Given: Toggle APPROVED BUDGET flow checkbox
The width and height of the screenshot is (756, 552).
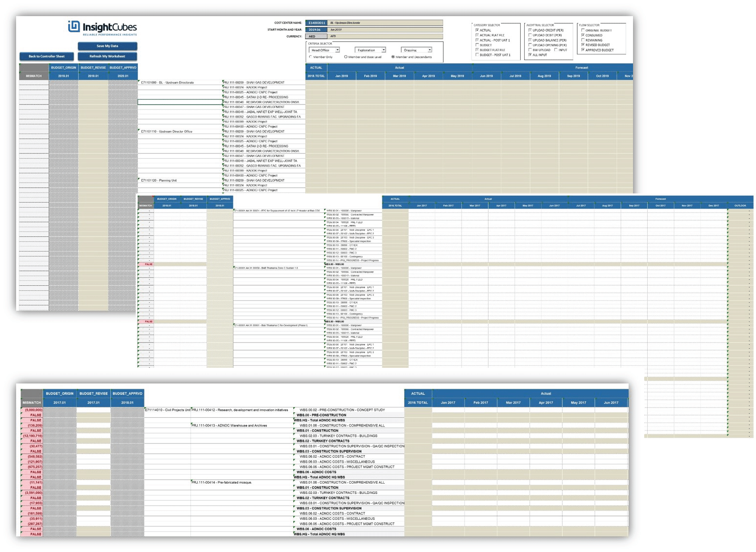Looking at the screenshot, I should (583, 50).
